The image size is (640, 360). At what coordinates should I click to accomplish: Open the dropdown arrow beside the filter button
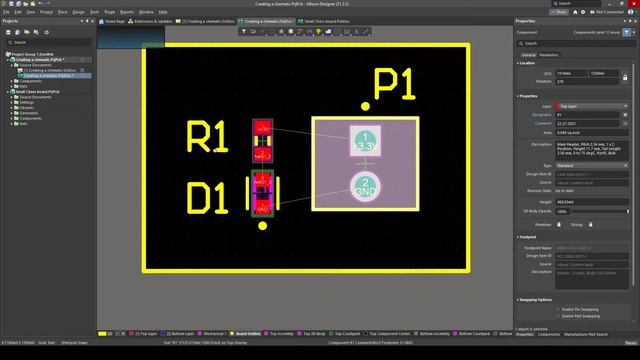[634, 32]
